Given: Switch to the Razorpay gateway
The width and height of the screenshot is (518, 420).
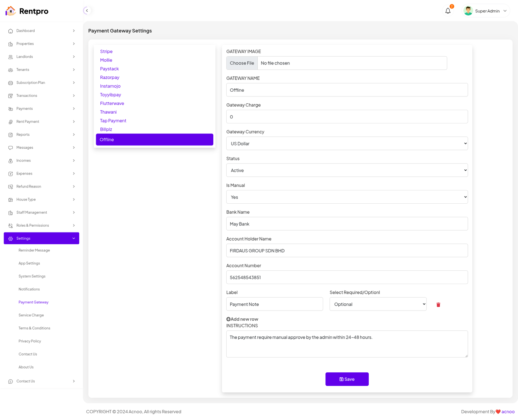Looking at the screenshot, I should pos(109,77).
